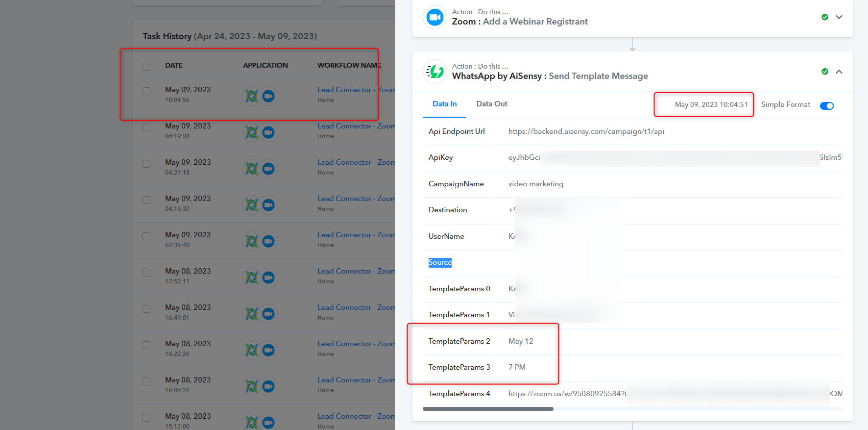Click the TemplateParams 2 value May 12

tap(521, 341)
